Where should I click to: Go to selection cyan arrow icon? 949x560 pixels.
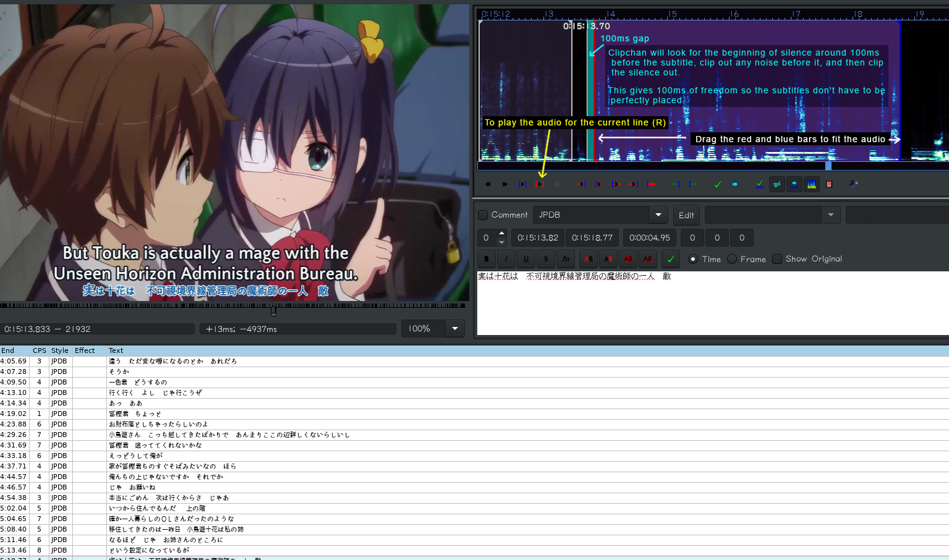tap(735, 184)
